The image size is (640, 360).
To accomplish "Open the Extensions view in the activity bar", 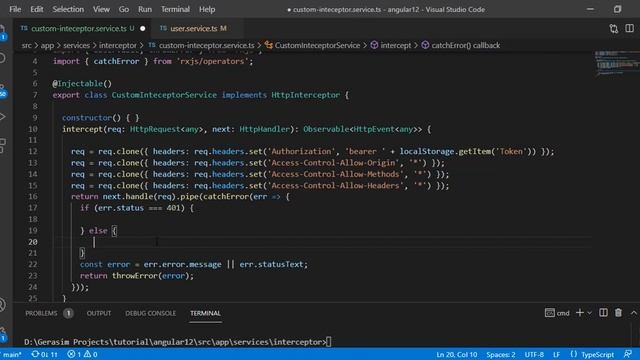I will coord(3,145).
